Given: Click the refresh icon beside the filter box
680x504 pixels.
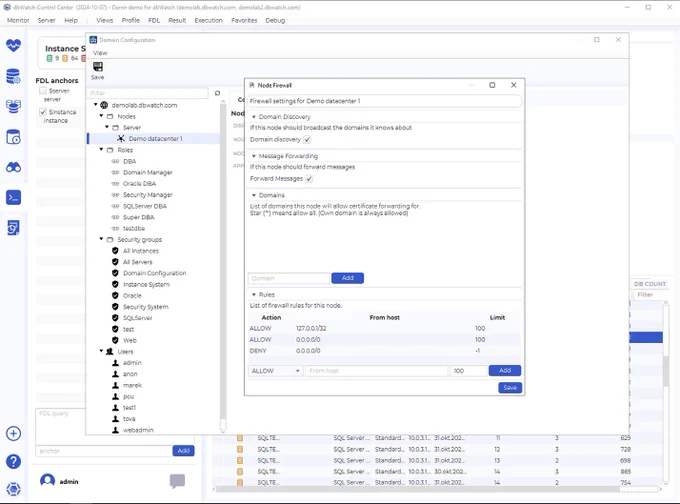Looking at the screenshot, I should pos(217,93).
